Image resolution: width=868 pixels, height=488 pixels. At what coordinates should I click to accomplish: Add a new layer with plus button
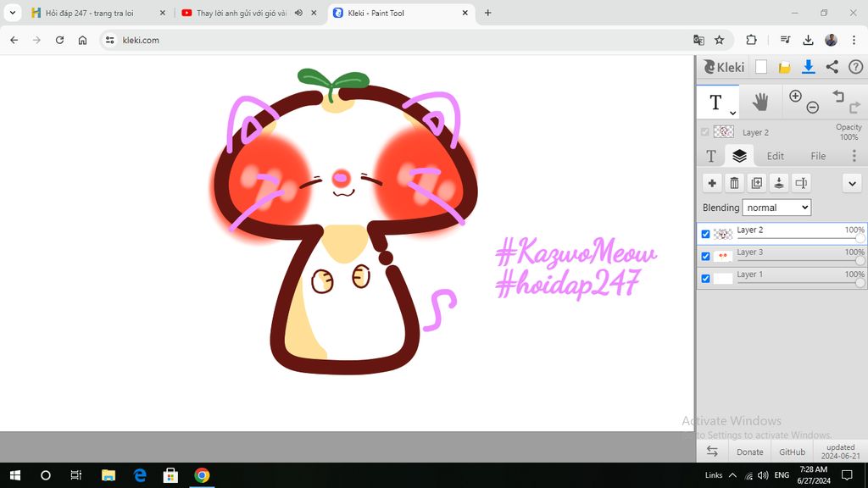pyautogui.click(x=712, y=183)
